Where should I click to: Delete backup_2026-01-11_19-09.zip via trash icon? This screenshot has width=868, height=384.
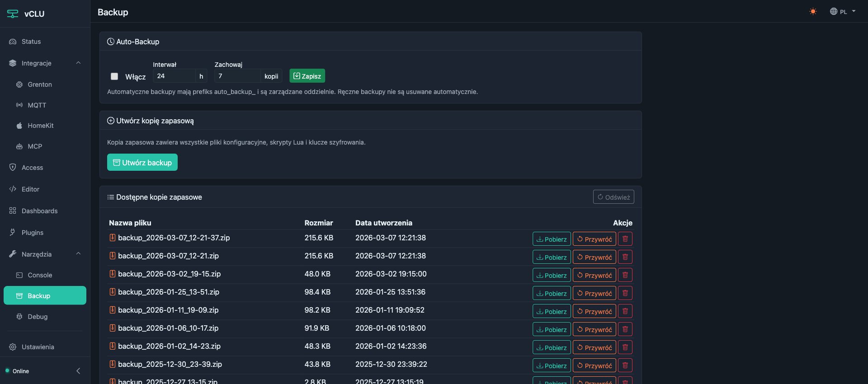tap(625, 311)
